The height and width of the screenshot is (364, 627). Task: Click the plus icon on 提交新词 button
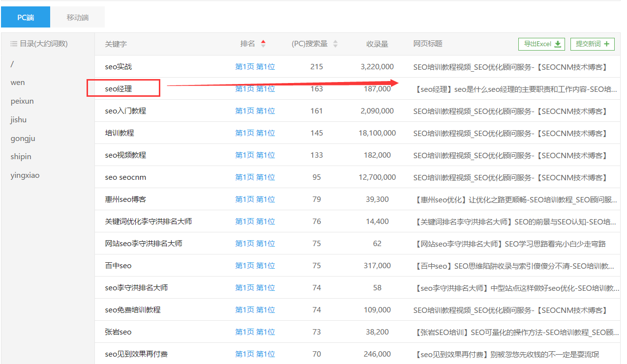[x=606, y=44]
